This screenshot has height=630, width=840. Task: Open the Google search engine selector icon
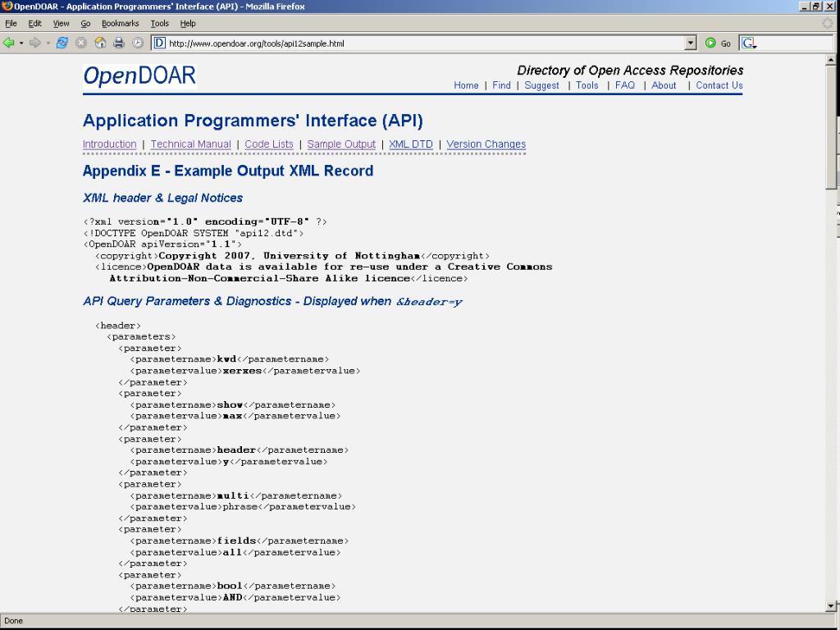[749, 43]
